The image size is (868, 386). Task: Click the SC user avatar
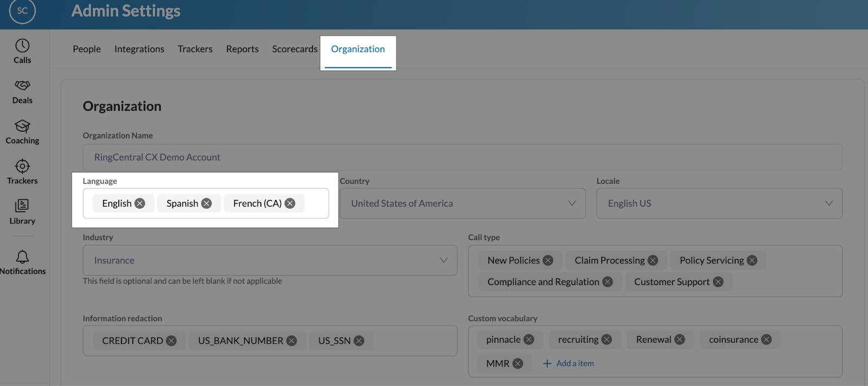coord(22,11)
